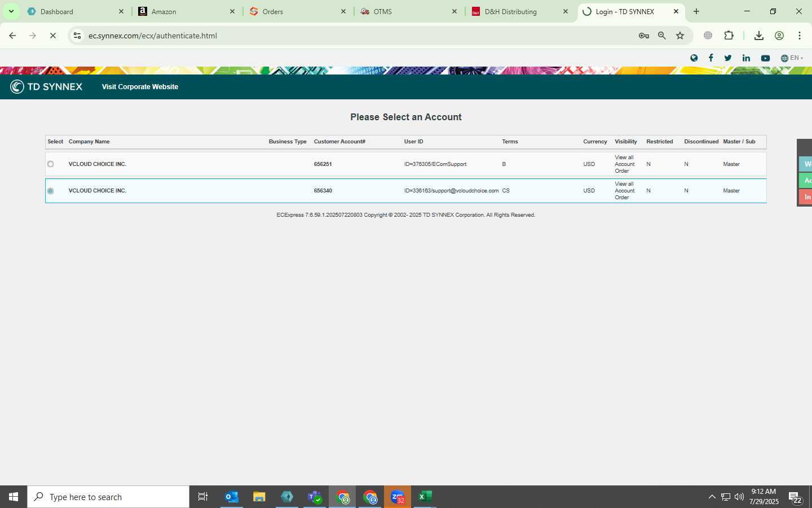This screenshot has height=508, width=812.
Task: Switch to the Amazon tab
Action: 186,11
